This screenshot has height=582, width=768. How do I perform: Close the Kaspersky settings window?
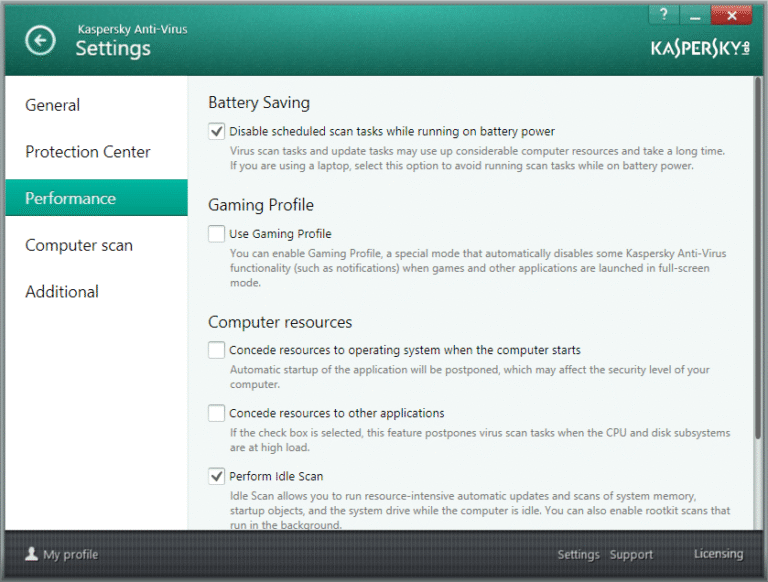(731, 15)
